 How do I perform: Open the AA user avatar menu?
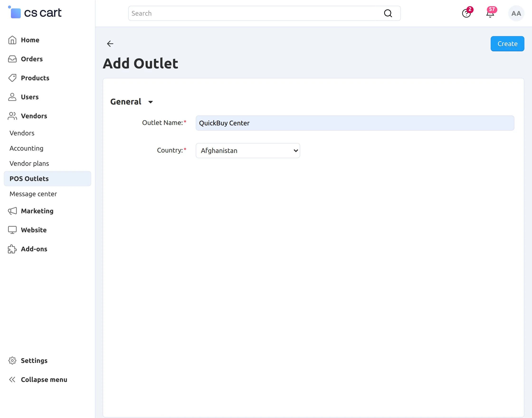coord(516,14)
